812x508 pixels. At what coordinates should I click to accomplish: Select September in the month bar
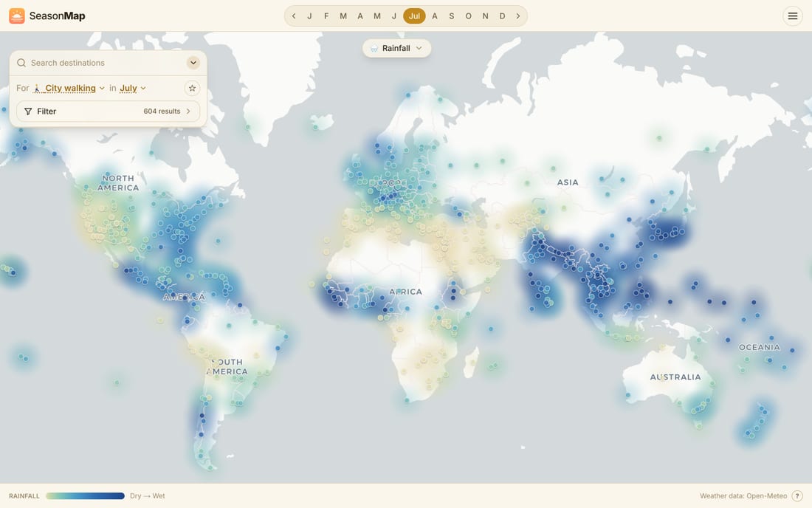(x=452, y=16)
